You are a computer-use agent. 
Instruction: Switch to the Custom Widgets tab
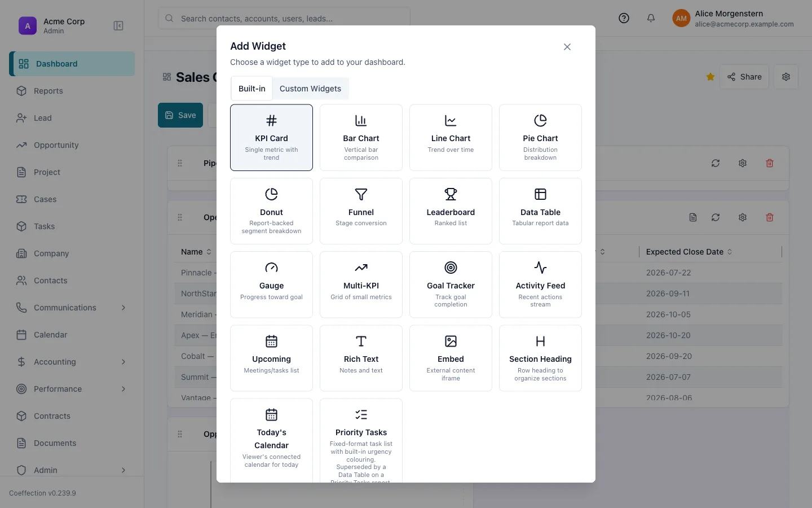310,89
